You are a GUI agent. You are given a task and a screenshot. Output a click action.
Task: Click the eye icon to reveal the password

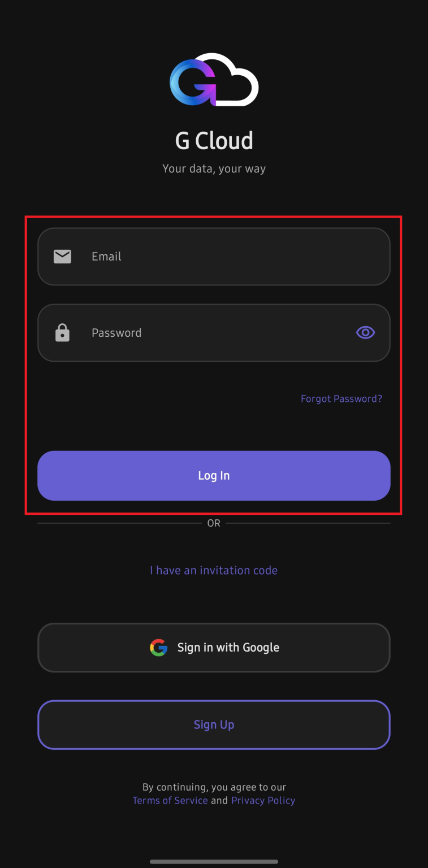[365, 332]
